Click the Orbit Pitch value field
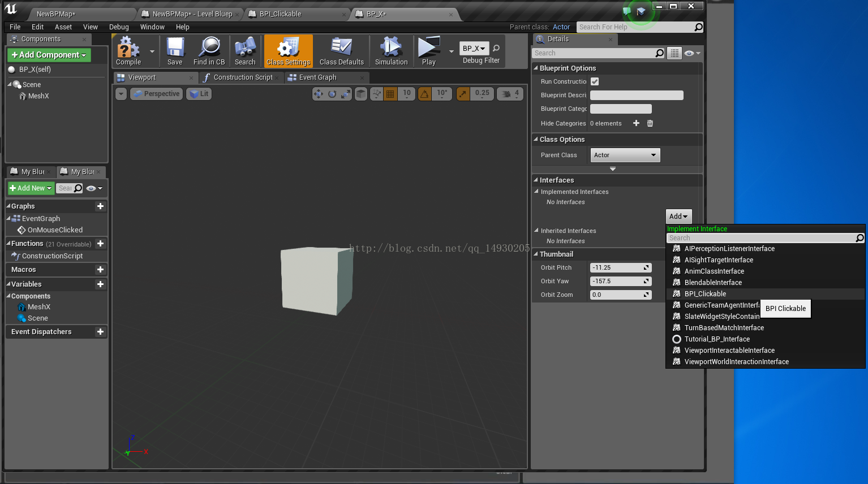Viewport: 868px width, 484px height. (617, 268)
